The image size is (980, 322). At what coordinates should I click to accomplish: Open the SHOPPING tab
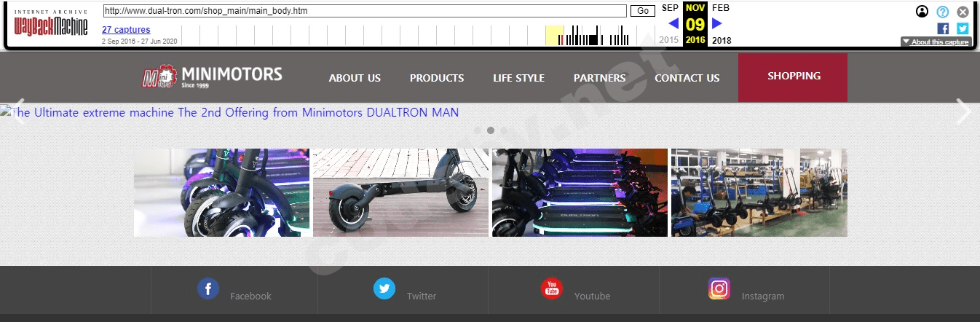click(x=793, y=77)
